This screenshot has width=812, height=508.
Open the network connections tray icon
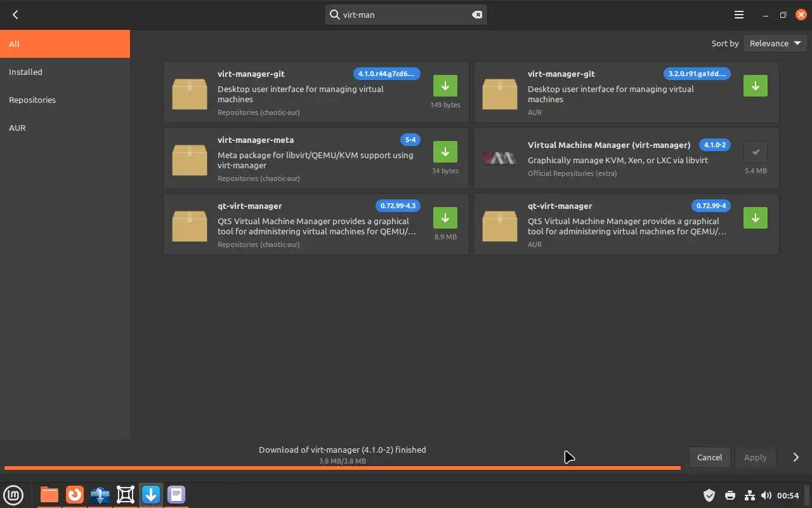749,495
